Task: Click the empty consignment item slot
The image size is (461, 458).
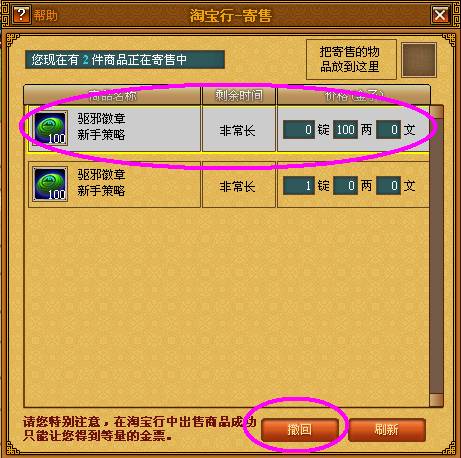Action: pyautogui.click(x=419, y=60)
